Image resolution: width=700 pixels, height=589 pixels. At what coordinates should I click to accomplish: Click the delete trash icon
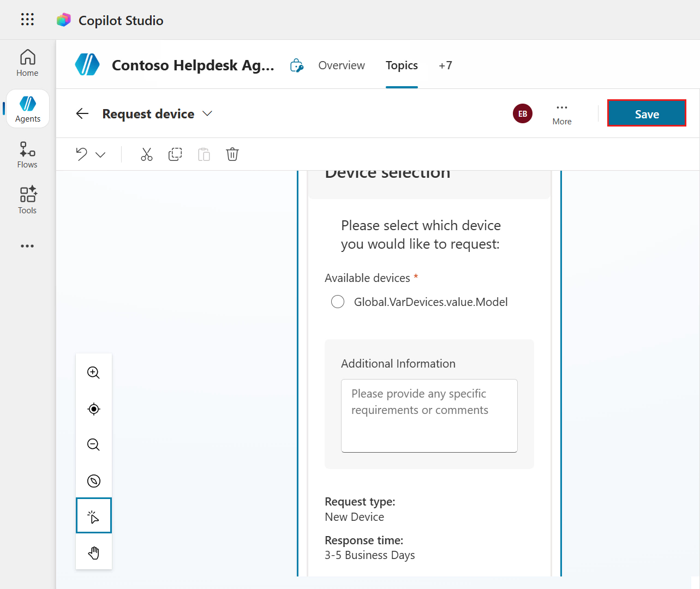232,154
